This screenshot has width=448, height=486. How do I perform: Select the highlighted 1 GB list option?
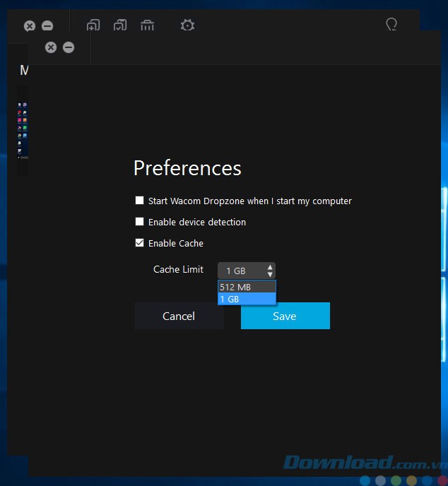pyautogui.click(x=247, y=299)
